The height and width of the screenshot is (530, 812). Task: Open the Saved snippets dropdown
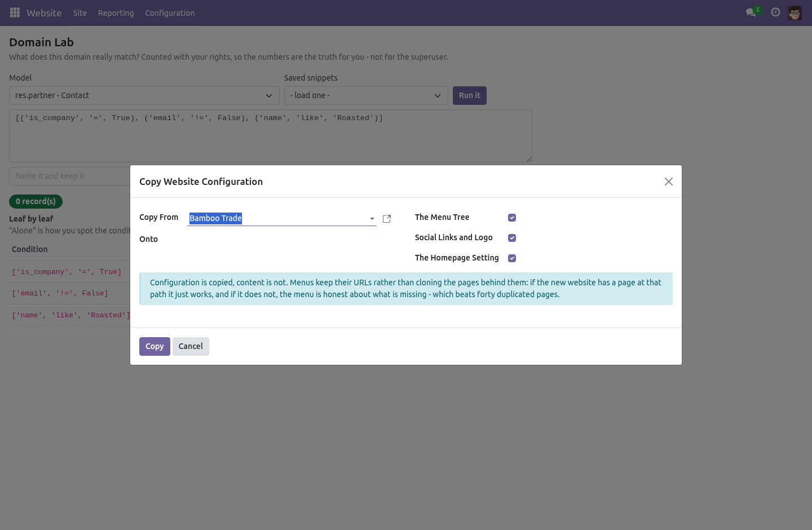366,95
